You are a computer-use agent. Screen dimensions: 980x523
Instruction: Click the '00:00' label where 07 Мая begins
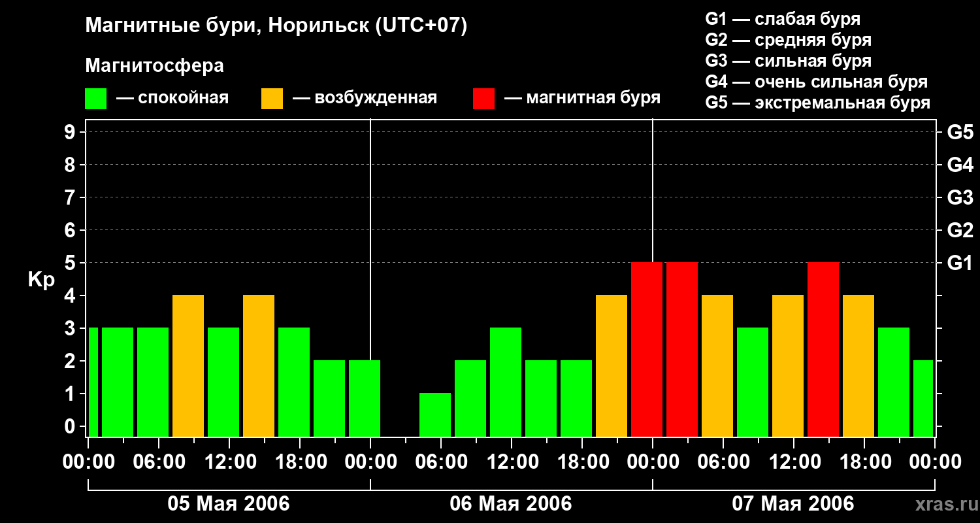[653, 462]
